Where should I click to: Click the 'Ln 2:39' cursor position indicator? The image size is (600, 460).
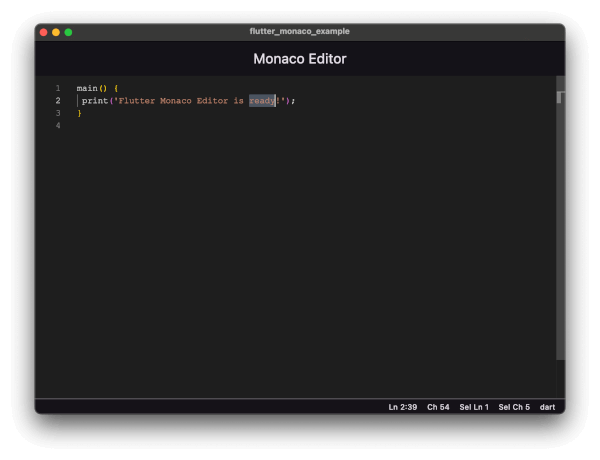click(403, 407)
